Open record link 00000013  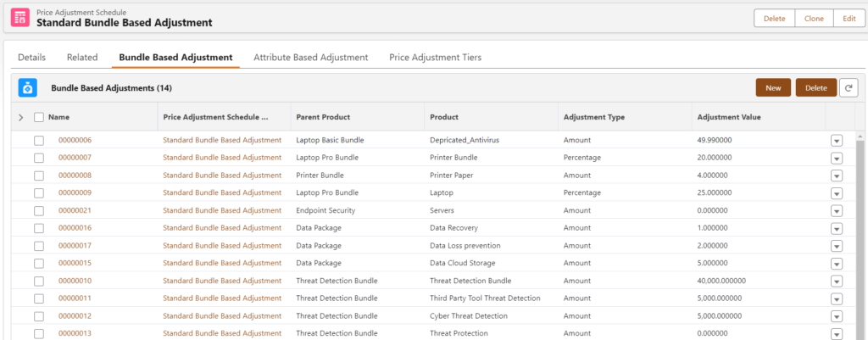click(x=75, y=333)
